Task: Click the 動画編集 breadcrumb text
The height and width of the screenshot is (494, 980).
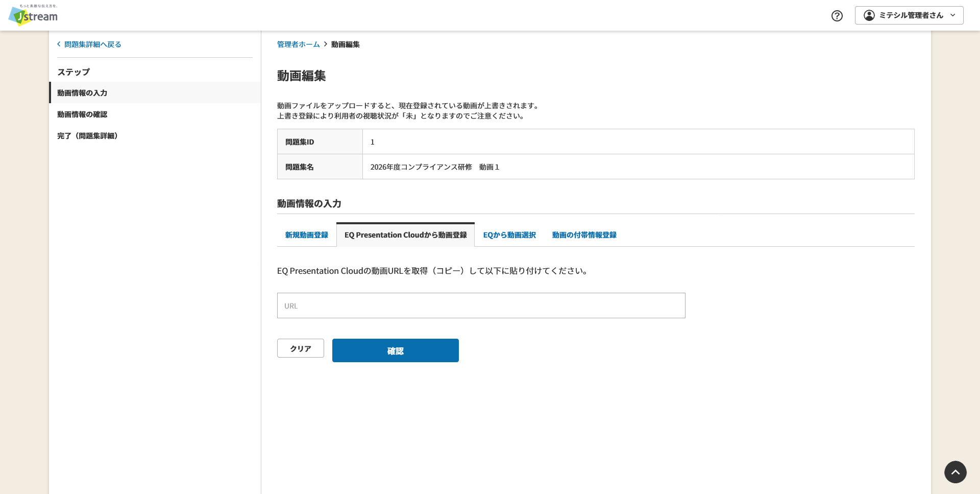Action: [x=346, y=44]
